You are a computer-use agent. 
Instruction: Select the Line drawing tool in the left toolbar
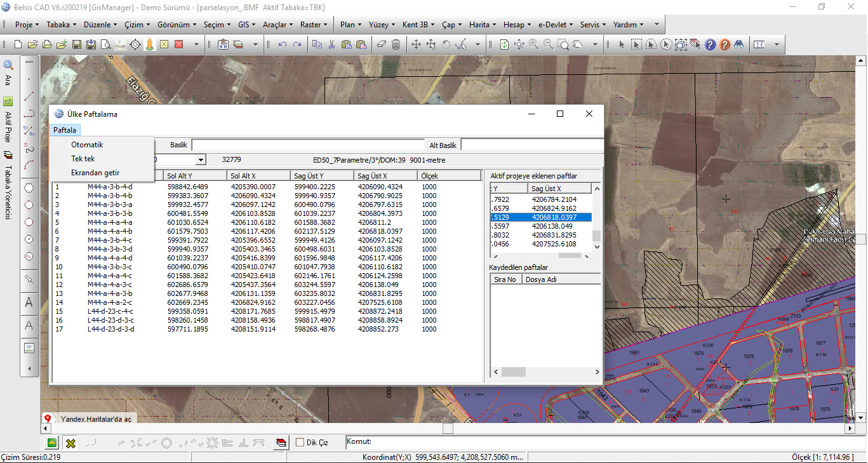[29, 97]
